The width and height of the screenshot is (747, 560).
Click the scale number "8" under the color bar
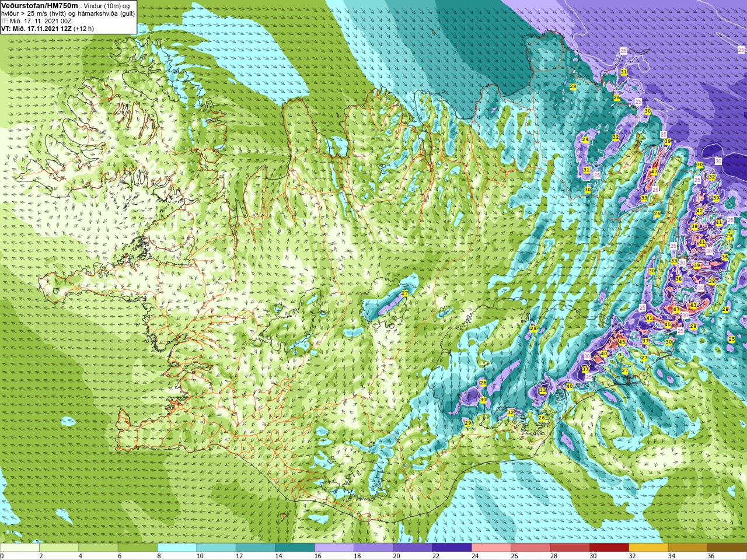(159, 556)
